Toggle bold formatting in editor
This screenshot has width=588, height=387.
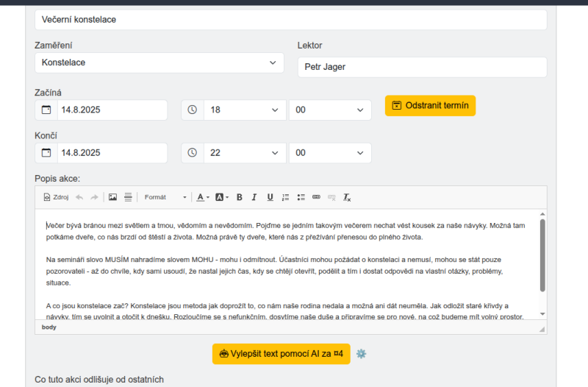[x=240, y=197]
